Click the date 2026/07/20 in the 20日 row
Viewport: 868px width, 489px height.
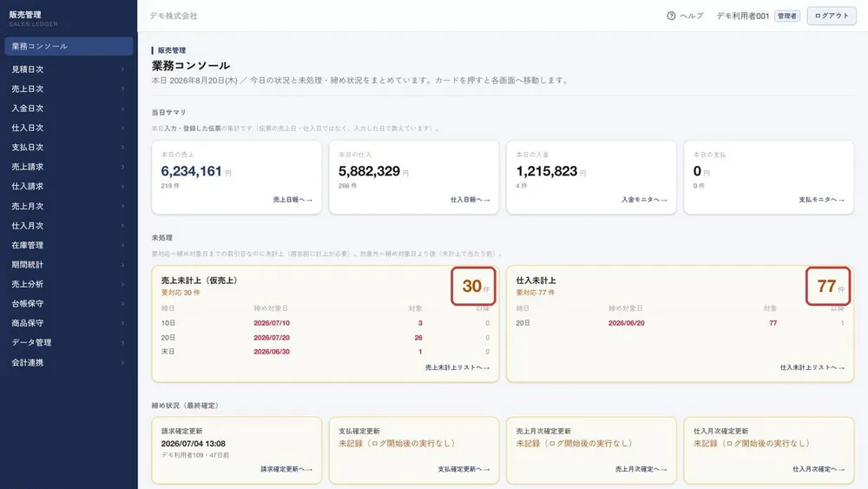tap(271, 337)
